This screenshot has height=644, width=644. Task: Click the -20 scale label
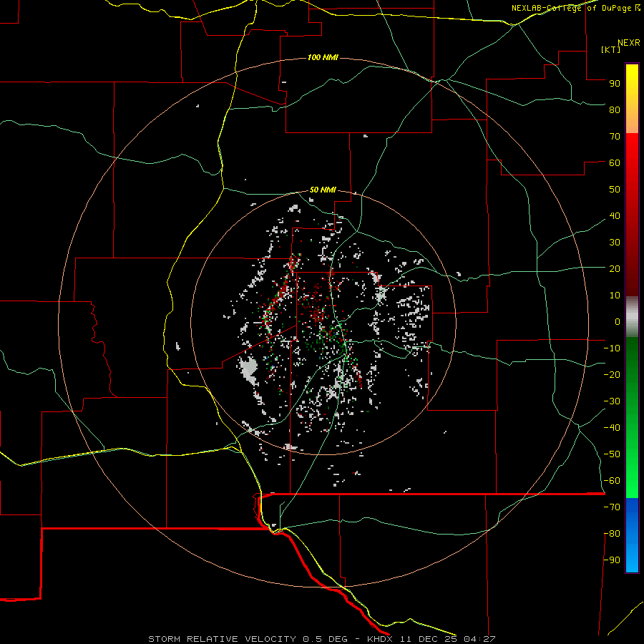[612, 375]
